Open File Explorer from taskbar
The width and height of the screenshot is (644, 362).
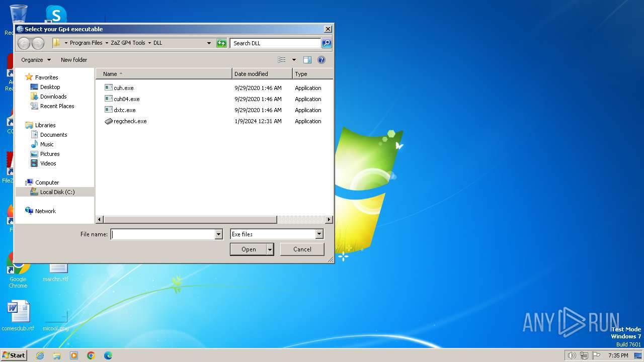pyautogui.click(x=57, y=355)
